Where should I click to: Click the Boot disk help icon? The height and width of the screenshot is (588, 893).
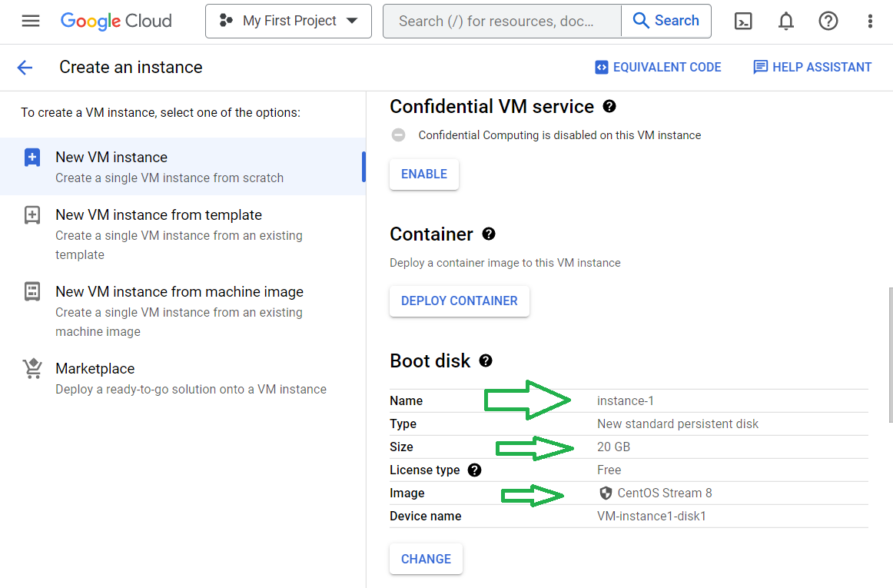pos(486,360)
